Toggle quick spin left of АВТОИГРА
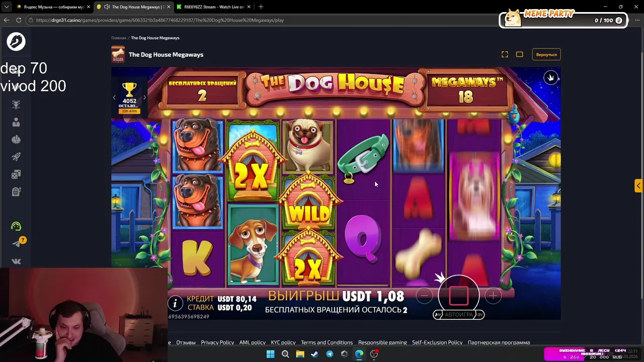The image size is (644, 362). (x=438, y=314)
